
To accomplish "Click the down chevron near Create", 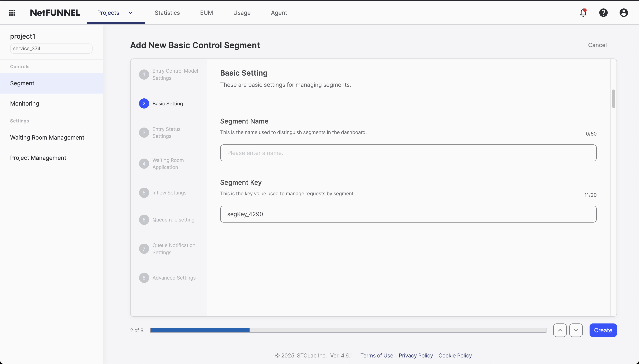I will point(576,330).
